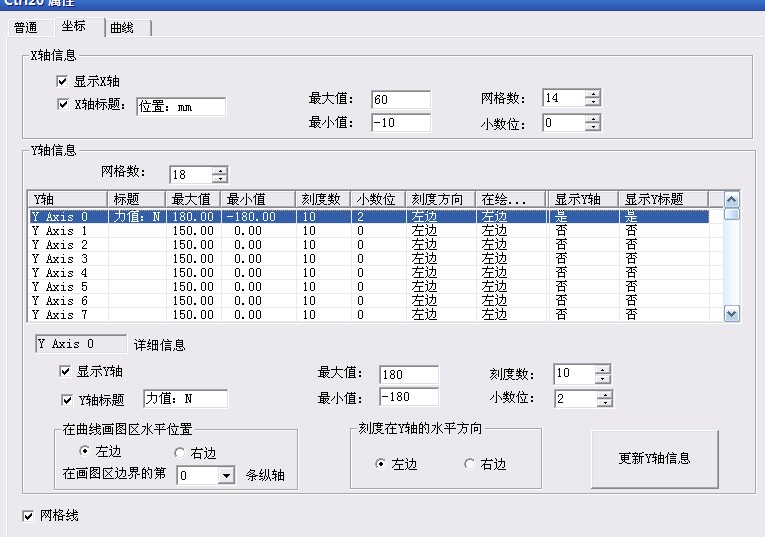765x537 pixels.
Task: Increase 刻度数 spinner in Y-axis details
Action: (x=603, y=369)
